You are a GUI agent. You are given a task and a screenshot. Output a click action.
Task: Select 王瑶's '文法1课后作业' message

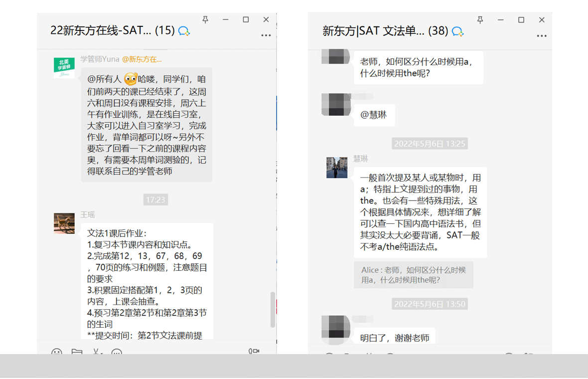(147, 281)
